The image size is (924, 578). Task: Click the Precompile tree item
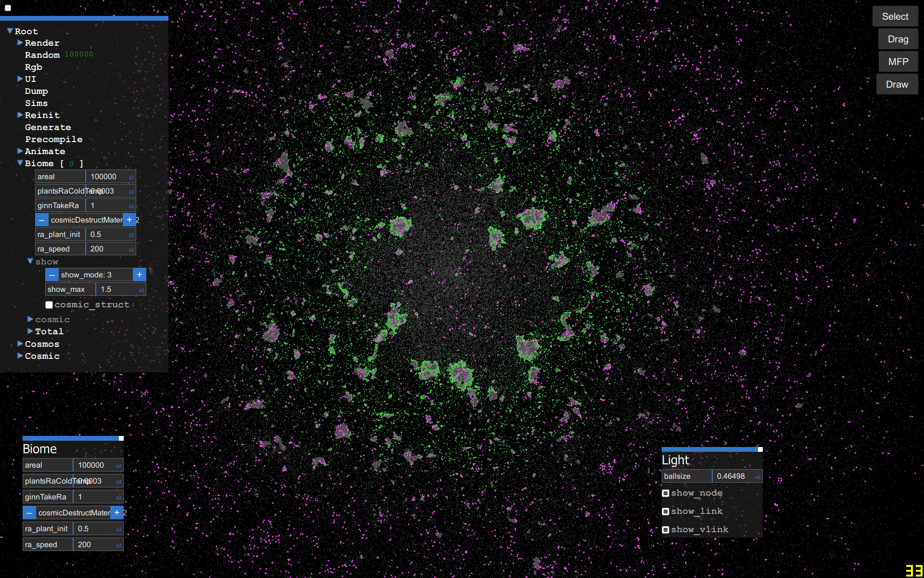(x=54, y=139)
